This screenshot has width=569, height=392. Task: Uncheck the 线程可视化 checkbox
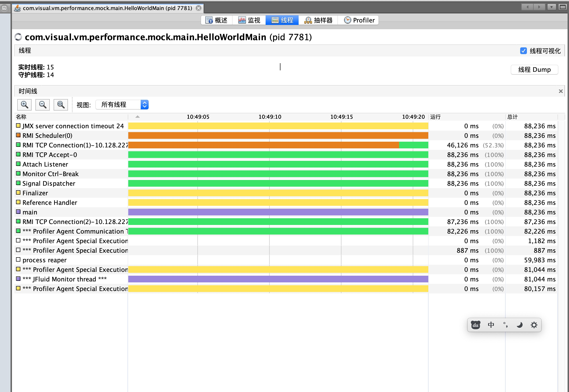pyautogui.click(x=523, y=51)
